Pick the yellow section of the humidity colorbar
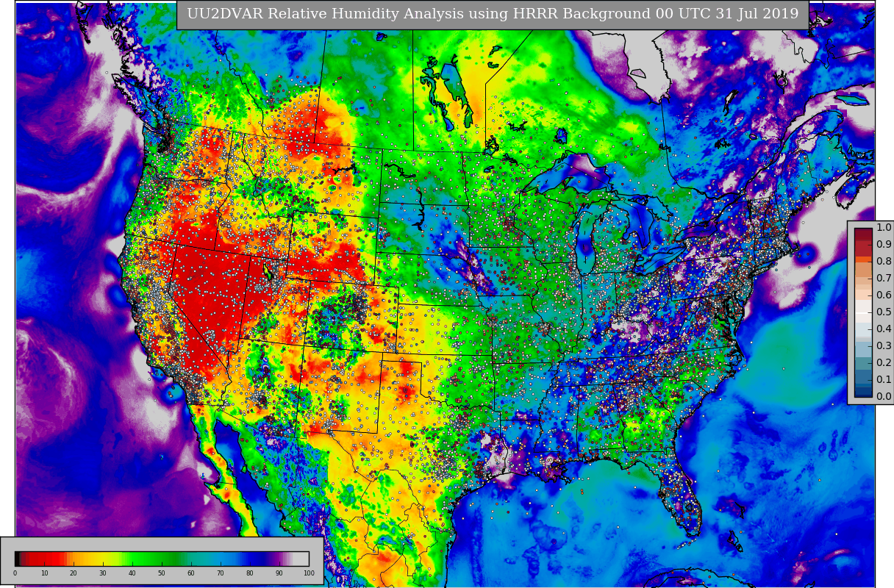This screenshot has height=588, width=894. 101,559
